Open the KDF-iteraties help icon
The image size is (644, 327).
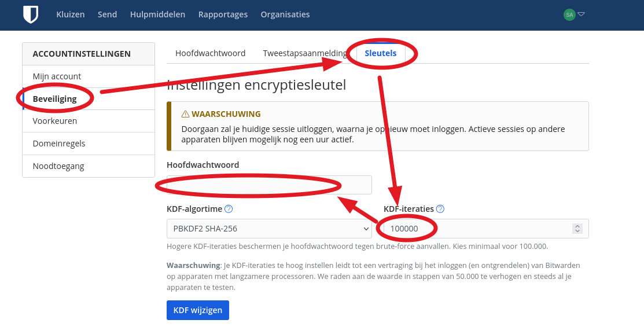click(440, 209)
